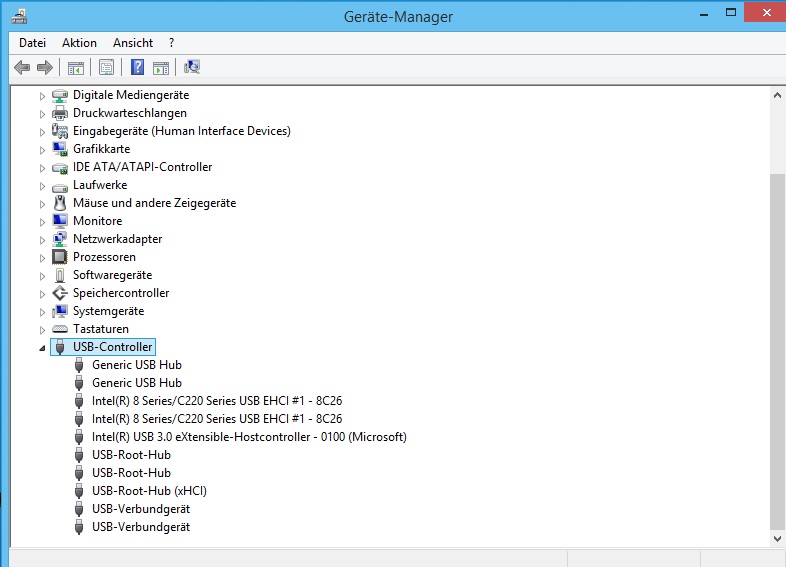Click the Softwaregeräte icon
Viewport: 786px width, 567px height.
coord(60,275)
